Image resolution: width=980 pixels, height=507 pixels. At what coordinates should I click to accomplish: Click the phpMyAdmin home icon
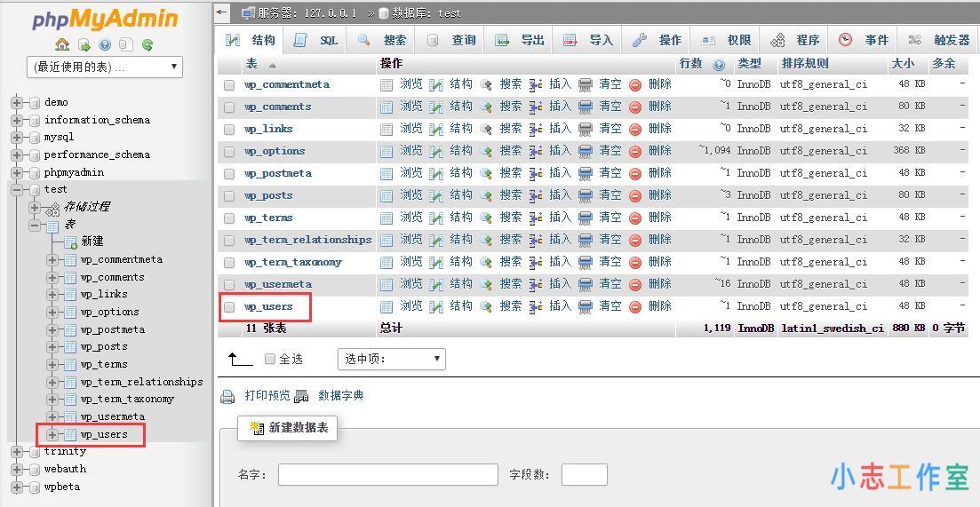[x=62, y=45]
